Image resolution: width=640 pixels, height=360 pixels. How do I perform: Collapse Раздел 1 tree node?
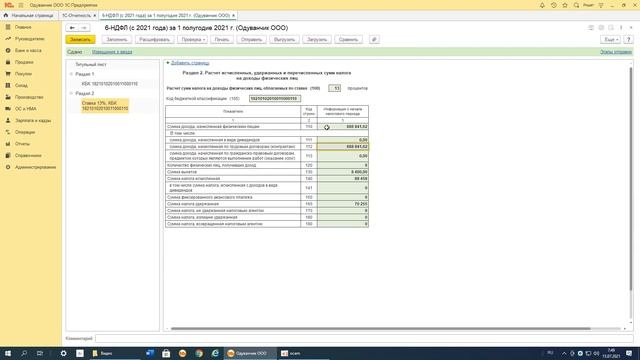tap(71, 74)
